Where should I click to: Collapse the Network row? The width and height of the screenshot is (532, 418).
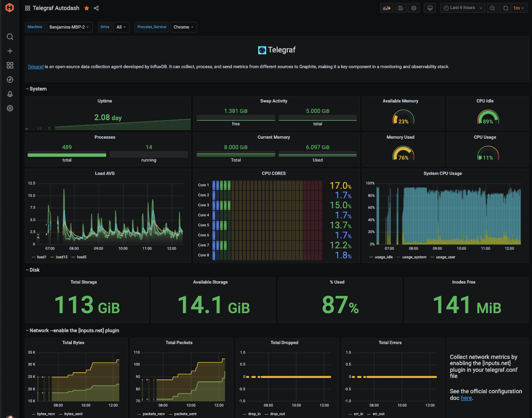[72, 330]
